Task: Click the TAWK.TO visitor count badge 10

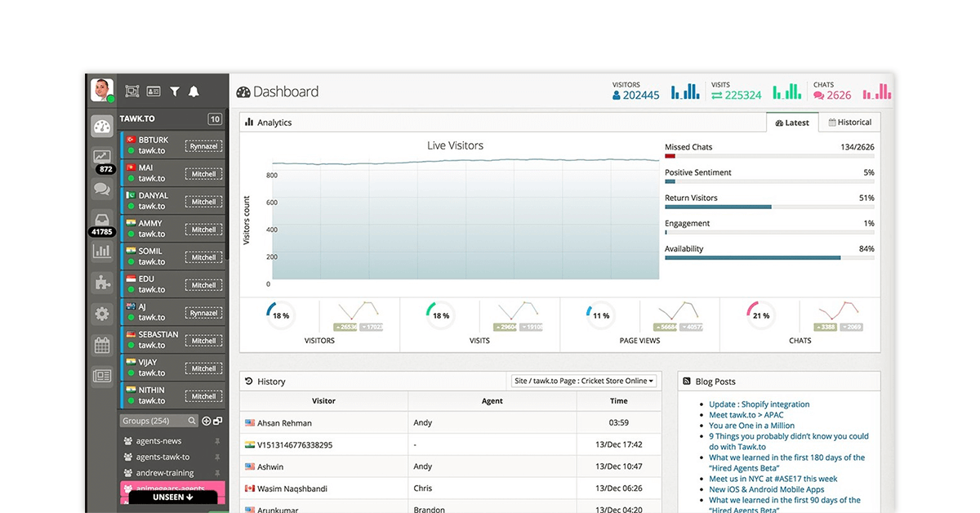Action: [215, 119]
